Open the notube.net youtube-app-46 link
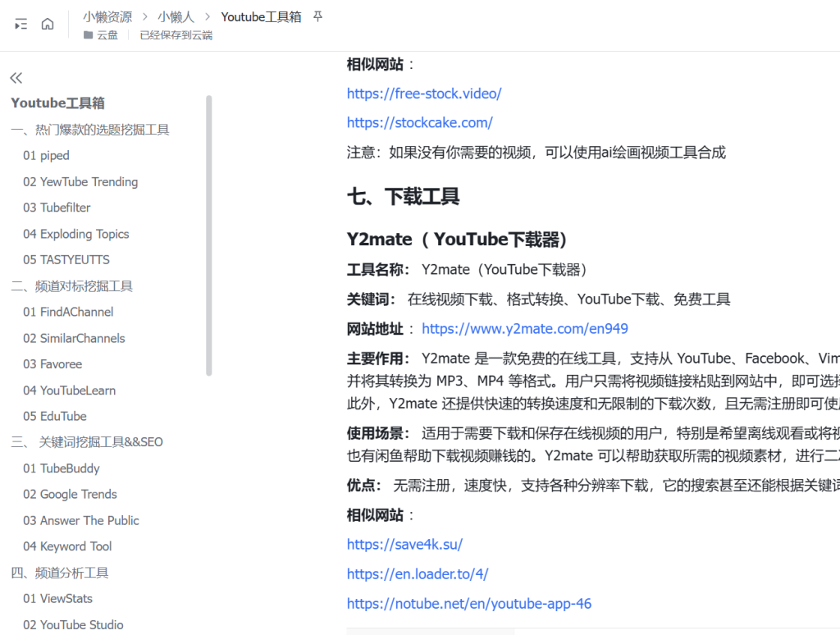The image size is (840, 635). pos(468,603)
